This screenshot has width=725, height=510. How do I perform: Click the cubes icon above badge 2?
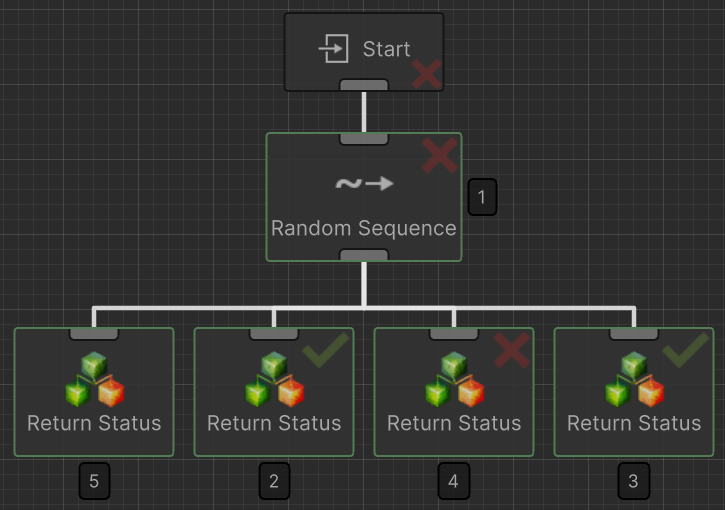[274, 380]
